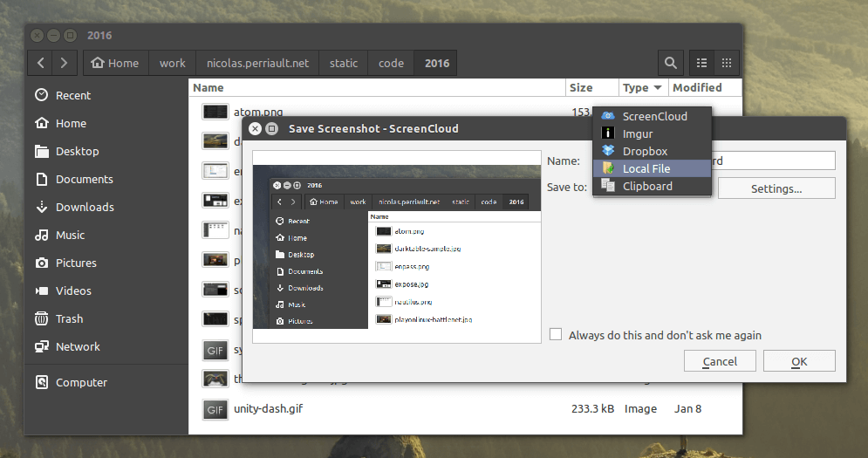Click the Settings... button
The image size is (868, 458).
(x=776, y=188)
